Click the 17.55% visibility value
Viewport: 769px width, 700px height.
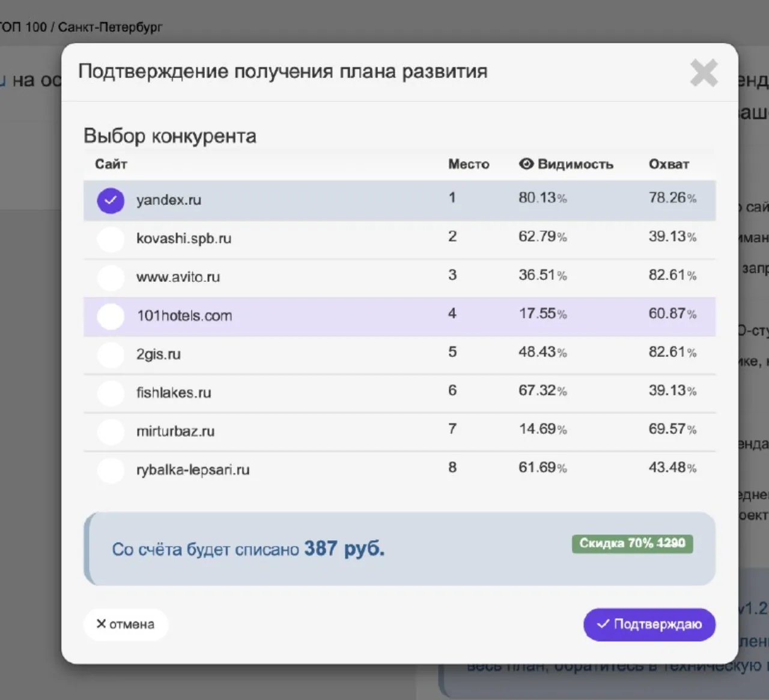543,313
